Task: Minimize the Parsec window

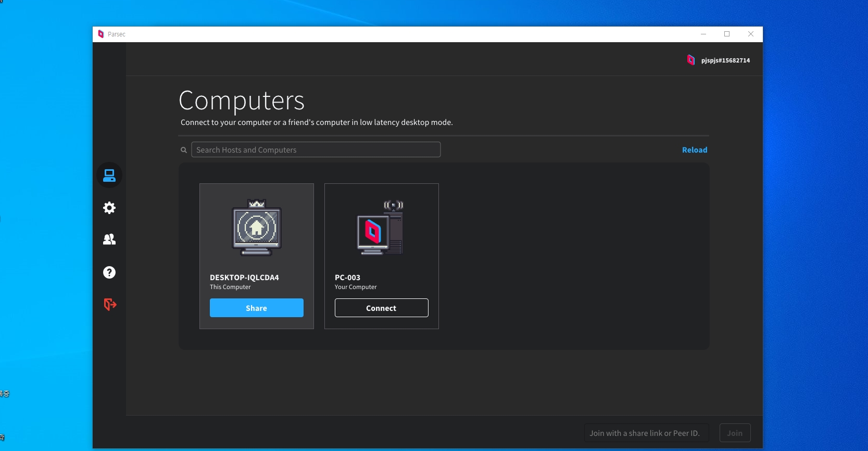Action: click(703, 34)
